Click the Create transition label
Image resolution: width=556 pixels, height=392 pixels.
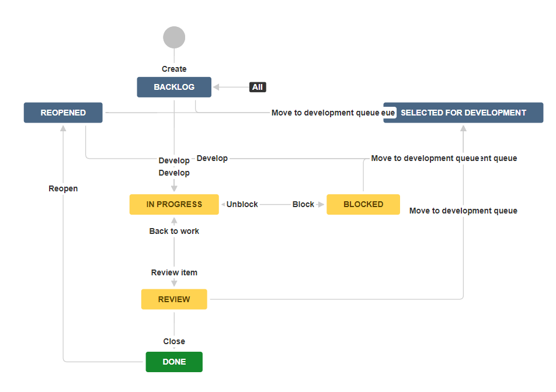[174, 69]
